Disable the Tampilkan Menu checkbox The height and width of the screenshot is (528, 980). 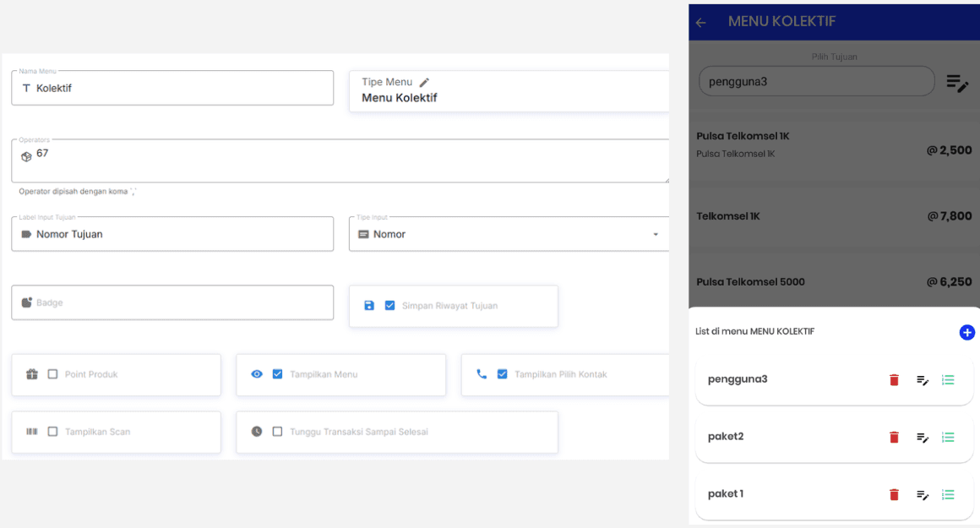point(277,374)
